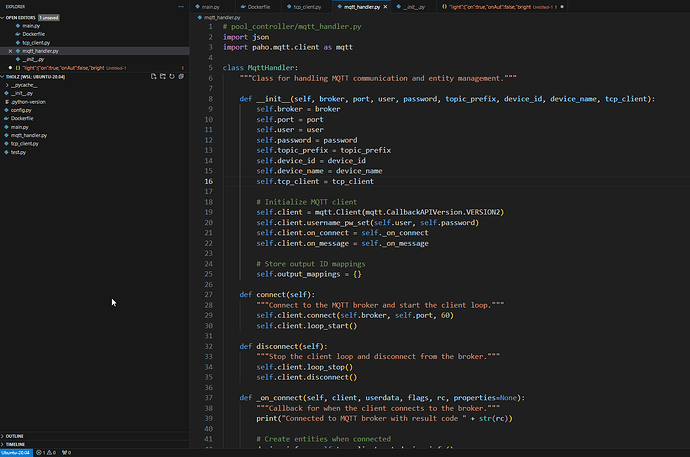Open Dockerfile from Open Editors list

pyautogui.click(x=33, y=34)
